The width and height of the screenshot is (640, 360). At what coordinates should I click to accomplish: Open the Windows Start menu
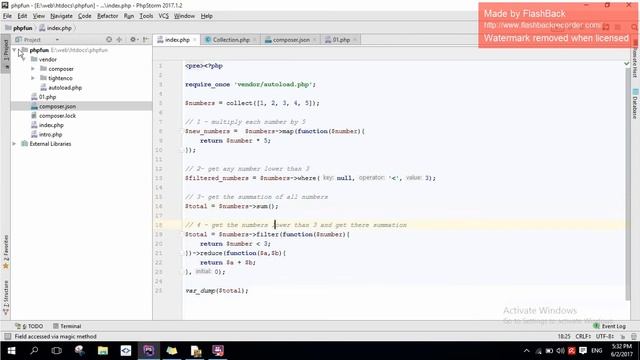[11, 351]
